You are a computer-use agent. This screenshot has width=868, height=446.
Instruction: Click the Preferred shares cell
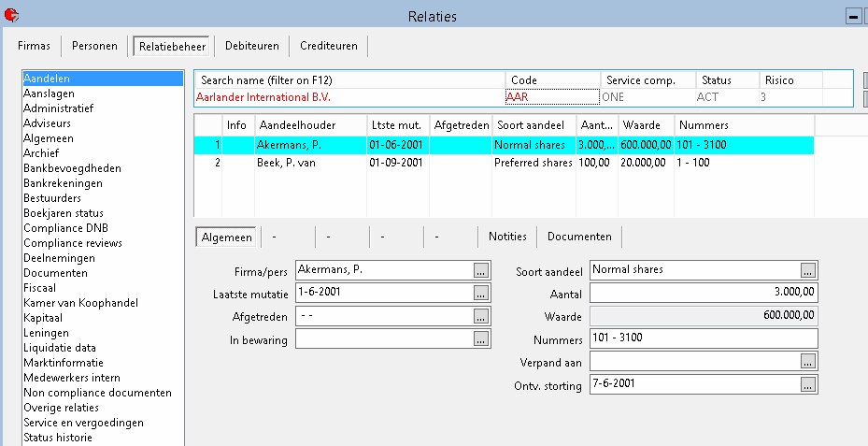(x=534, y=163)
